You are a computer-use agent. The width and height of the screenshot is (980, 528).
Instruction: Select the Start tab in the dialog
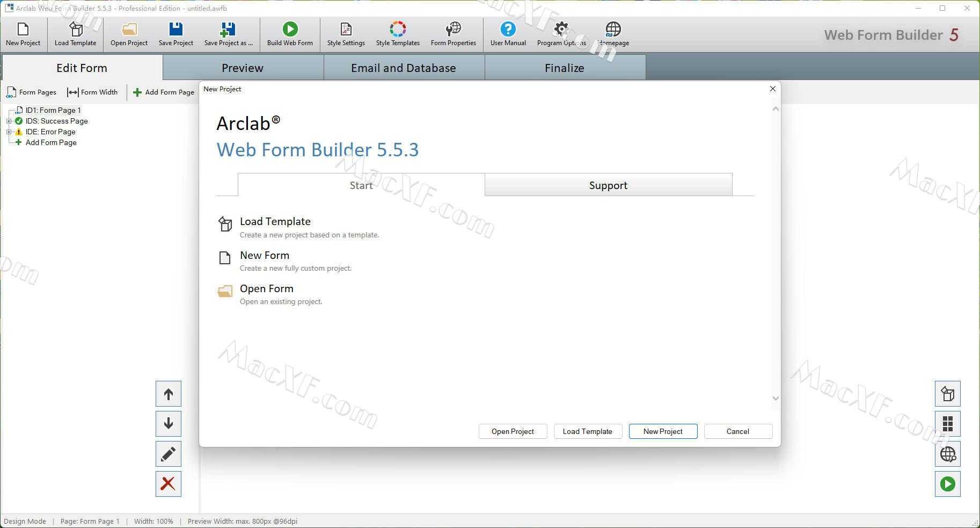click(361, 185)
